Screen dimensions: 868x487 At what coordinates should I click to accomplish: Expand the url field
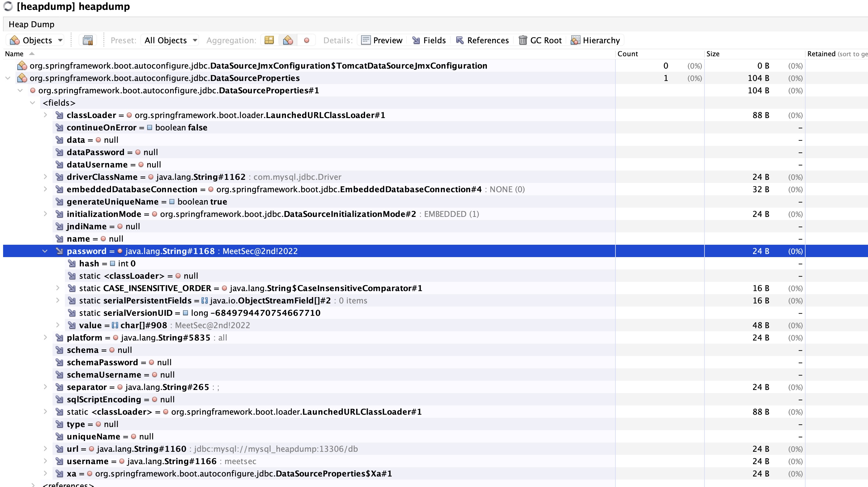click(x=45, y=449)
